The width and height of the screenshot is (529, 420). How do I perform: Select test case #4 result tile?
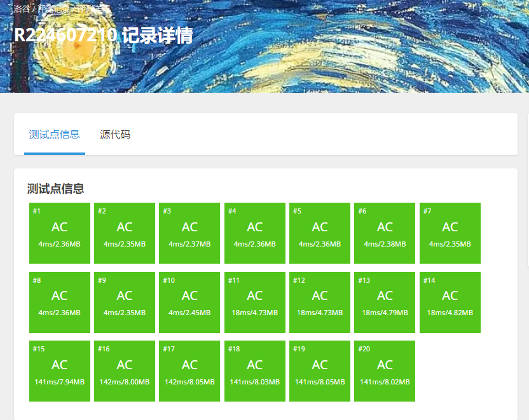coord(255,233)
